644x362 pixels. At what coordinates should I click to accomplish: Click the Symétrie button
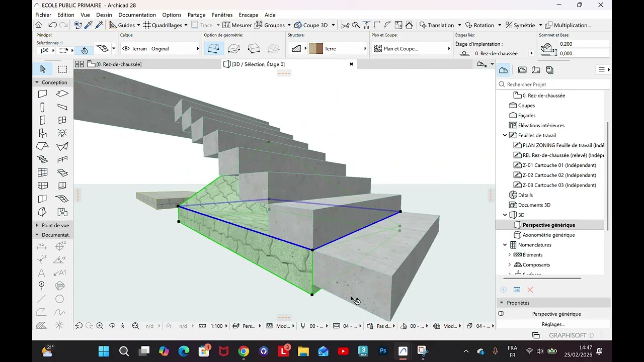[520, 25]
